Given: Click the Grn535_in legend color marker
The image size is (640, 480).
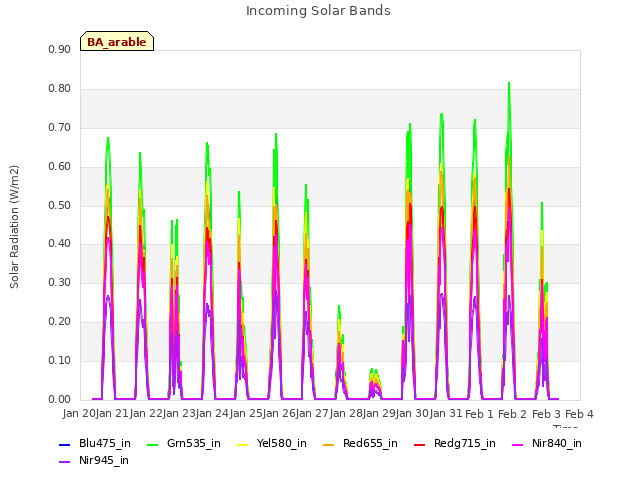Looking at the screenshot, I should point(152,444).
